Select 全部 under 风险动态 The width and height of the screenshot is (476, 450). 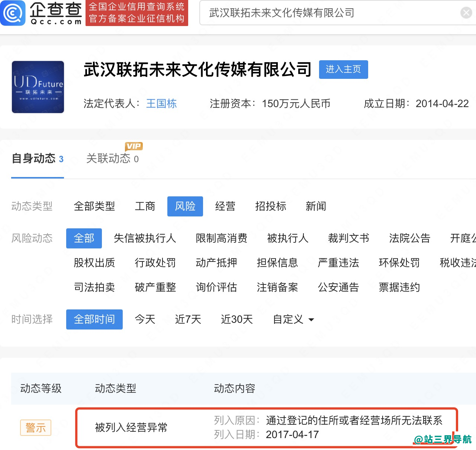(x=84, y=238)
